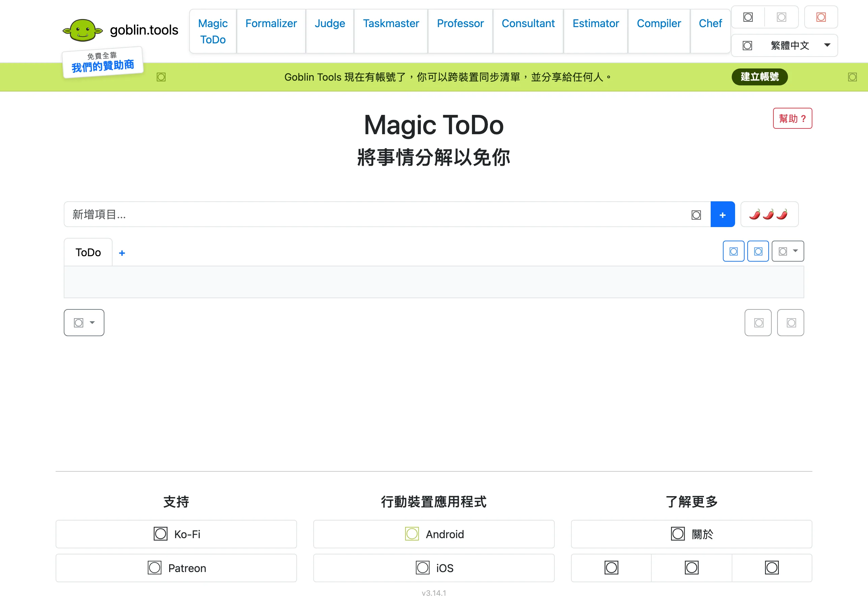Switch to the Magic ToDo nav tab
This screenshot has height=610, width=868.
(x=213, y=32)
